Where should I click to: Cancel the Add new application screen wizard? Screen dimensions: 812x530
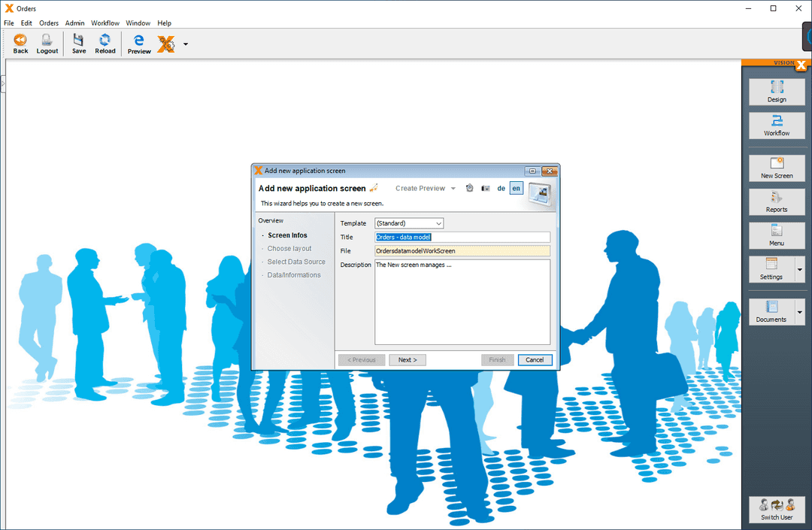click(x=535, y=359)
